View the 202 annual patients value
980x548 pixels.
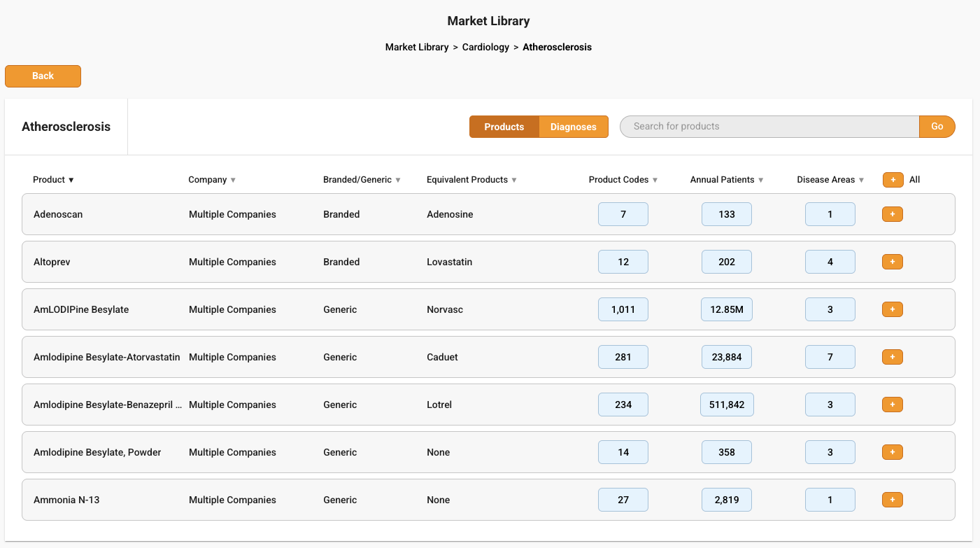pyautogui.click(x=727, y=262)
